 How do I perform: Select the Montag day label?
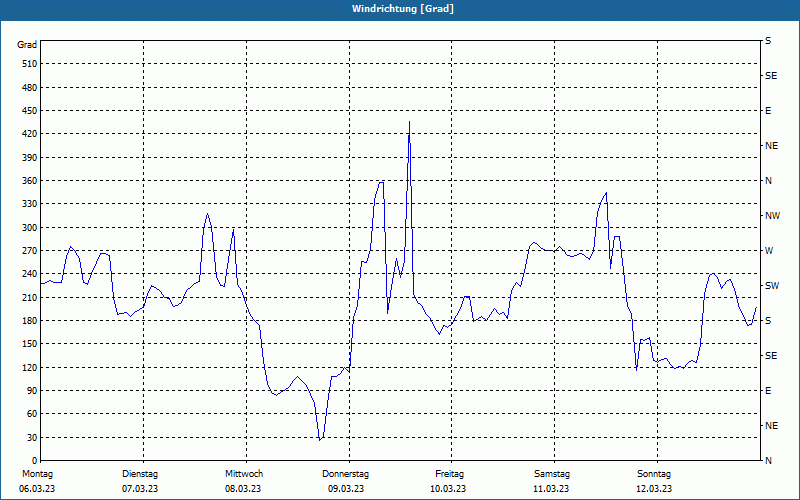click(37, 474)
